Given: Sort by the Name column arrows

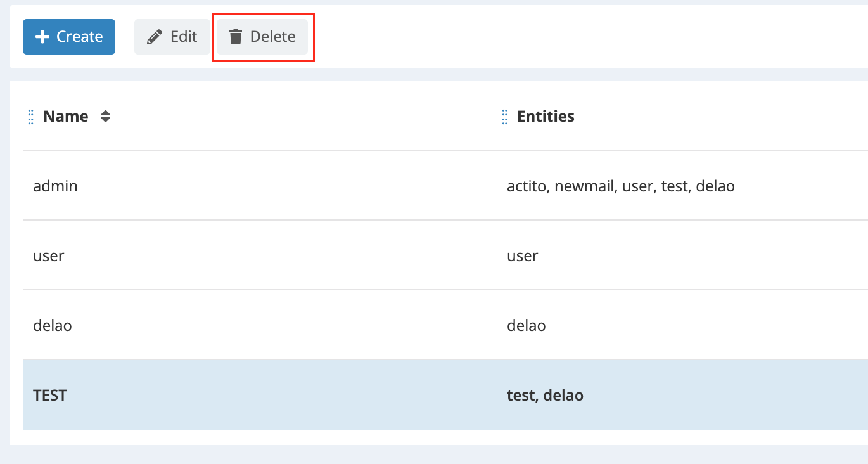Looking at the screenshot, I should 106,117.
